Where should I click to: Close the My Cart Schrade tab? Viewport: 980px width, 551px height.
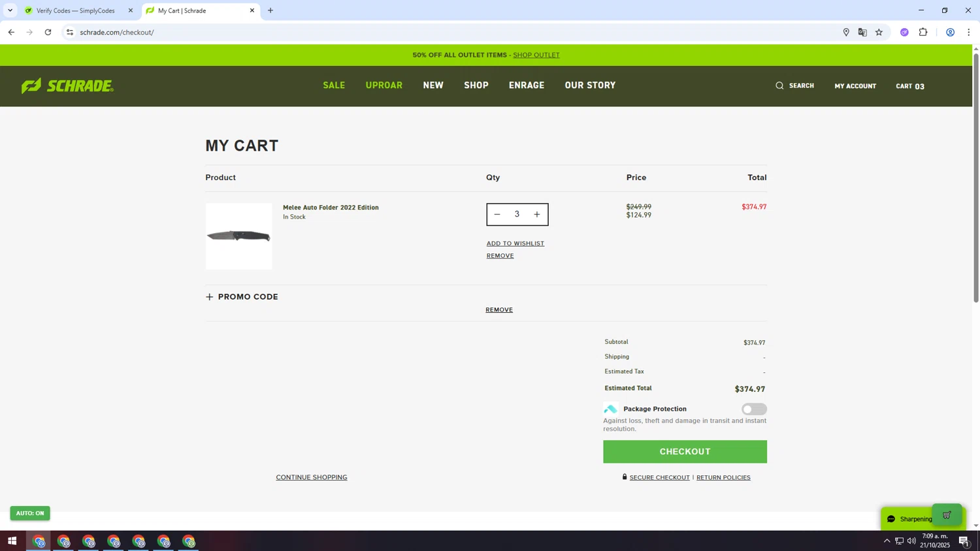click(252, 10)
